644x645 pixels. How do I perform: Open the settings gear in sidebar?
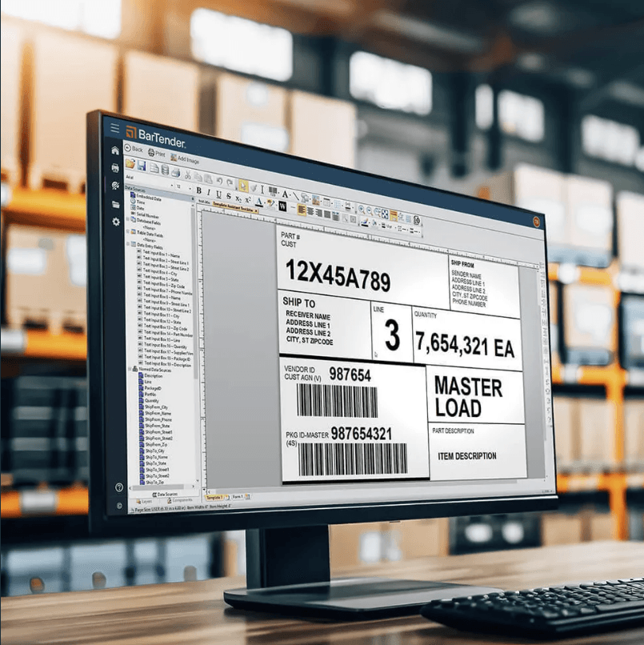click(116, 222)
